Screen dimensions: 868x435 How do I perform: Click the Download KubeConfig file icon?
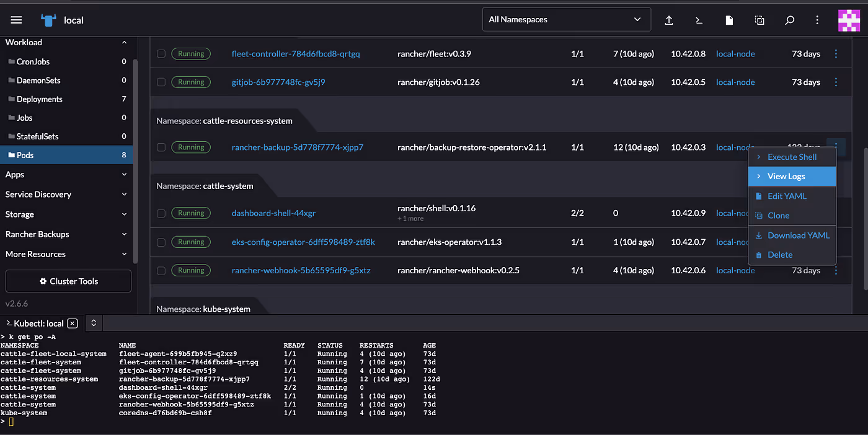click(729, 20)
